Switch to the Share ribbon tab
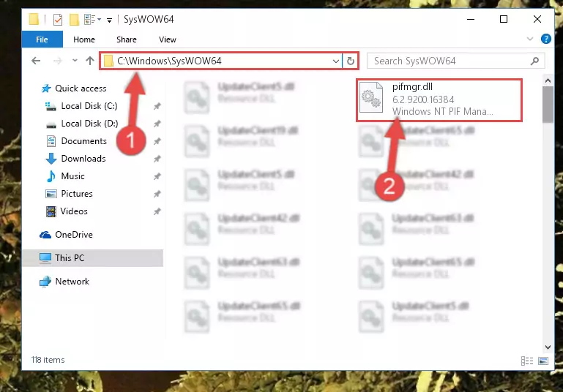Image resolution: width=563 pixels, height=392 pixels. (x=127, y=39)
